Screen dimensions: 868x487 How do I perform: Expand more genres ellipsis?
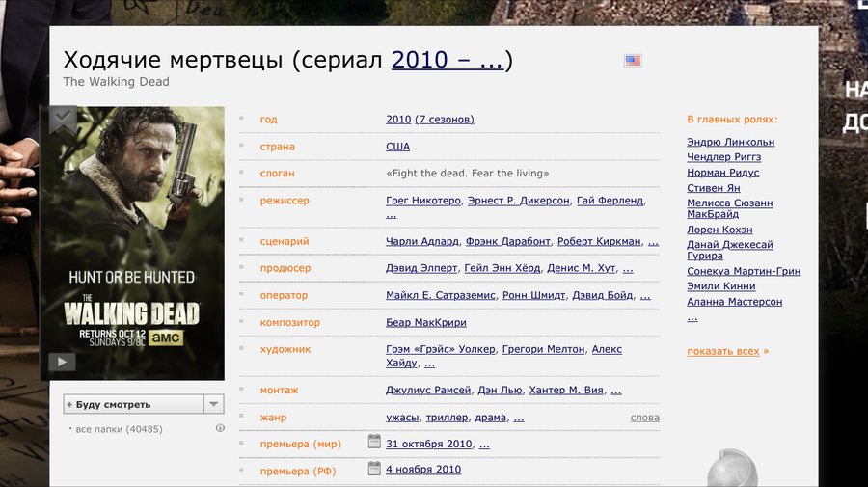519,419
